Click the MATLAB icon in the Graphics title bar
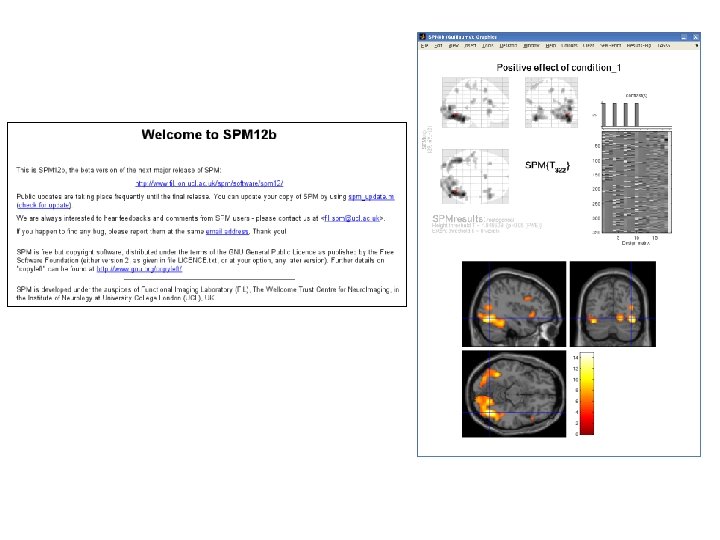The height and width of the screenshot is (540, 720). (422, 37)
